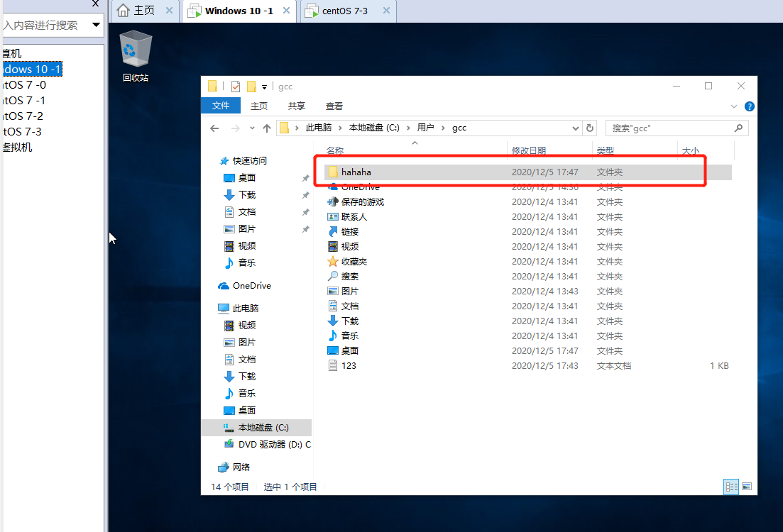Open the library search dropdown arrow
This screenshot has height=532, width=783.
[96, 24]
